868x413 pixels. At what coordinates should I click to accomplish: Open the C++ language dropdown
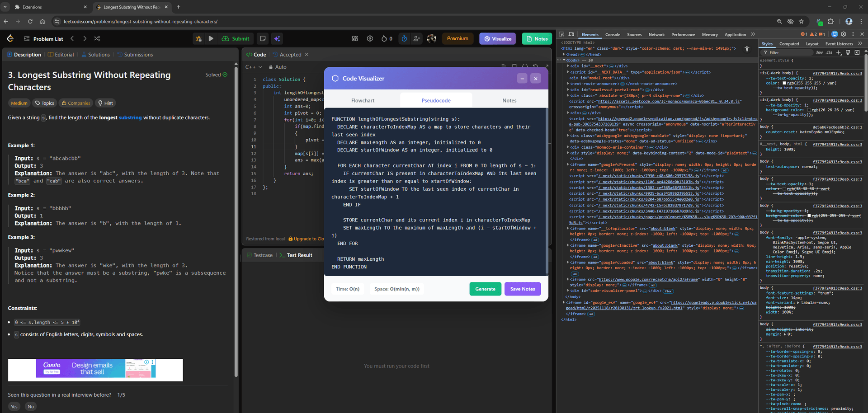point(253,66)
